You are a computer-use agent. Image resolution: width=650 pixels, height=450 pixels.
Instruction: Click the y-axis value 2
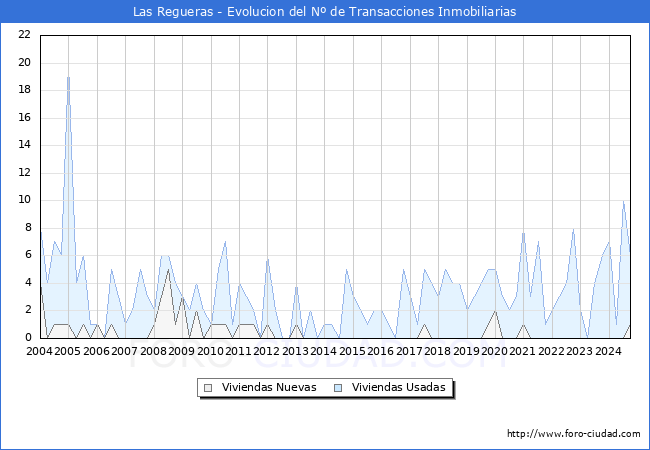(x=28, y=310)
